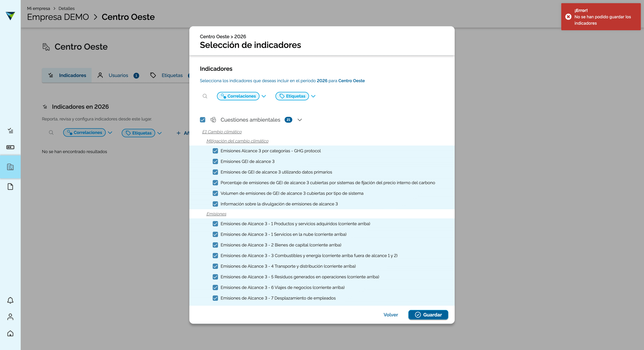
Task: Toggle the Cuestiones ambientales group checkbox
Action: coord(202,120)
